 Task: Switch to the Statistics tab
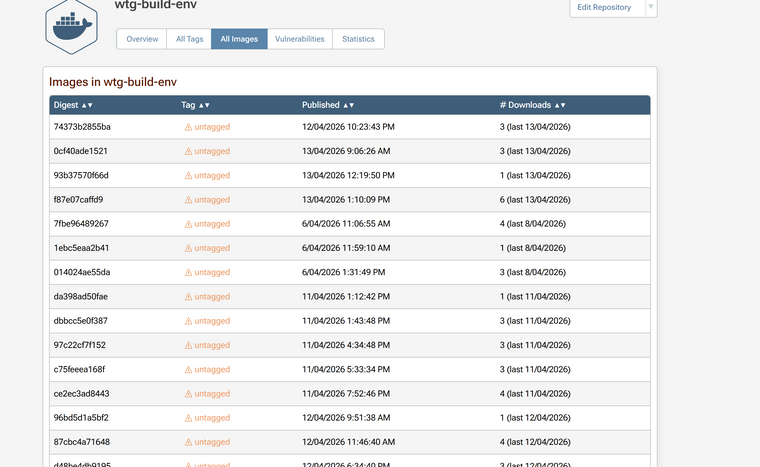tap(358, 39)
